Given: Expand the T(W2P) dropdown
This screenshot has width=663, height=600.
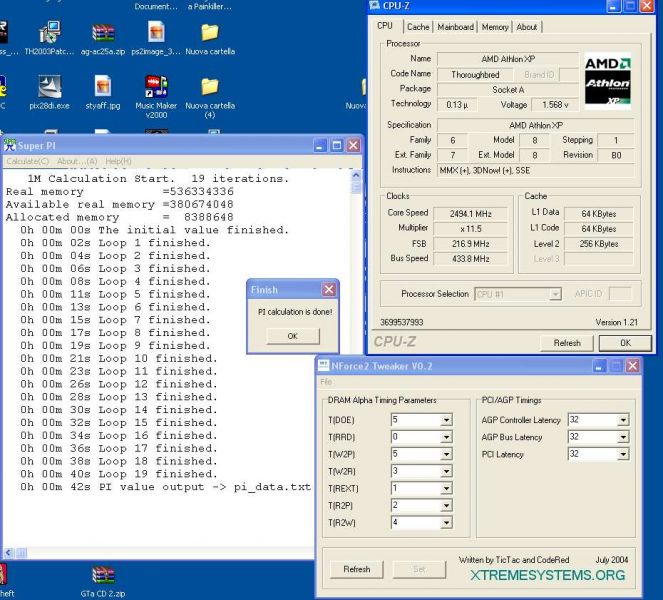Looking at the screenshot, I should pyautogui.click(x=446, y=454).
